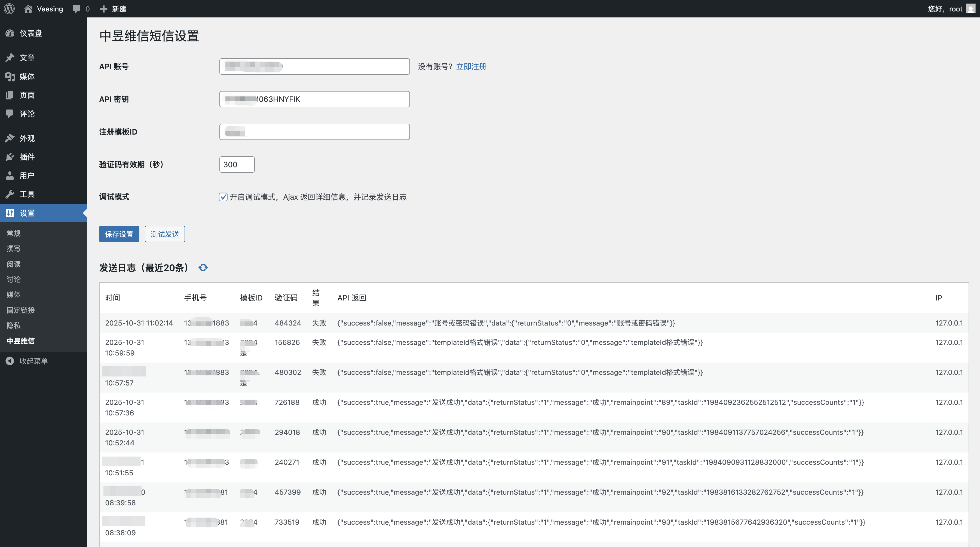This screenshot has width=980, height=547.
Task: Click the 媒体 media icon in main menu
Action: tap(10, 77)
